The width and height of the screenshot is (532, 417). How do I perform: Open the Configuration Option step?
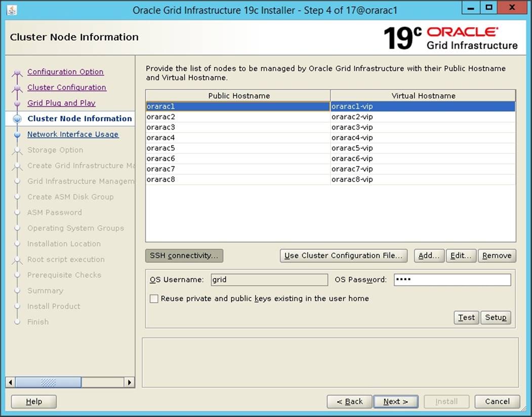pos(65,71)
